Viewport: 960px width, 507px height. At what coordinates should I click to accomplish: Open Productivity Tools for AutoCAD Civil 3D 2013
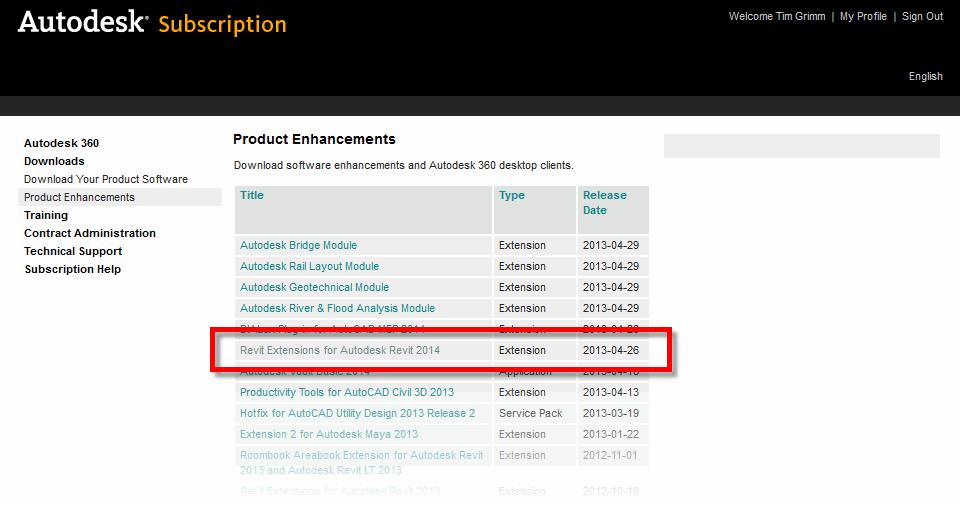(347, 392)
